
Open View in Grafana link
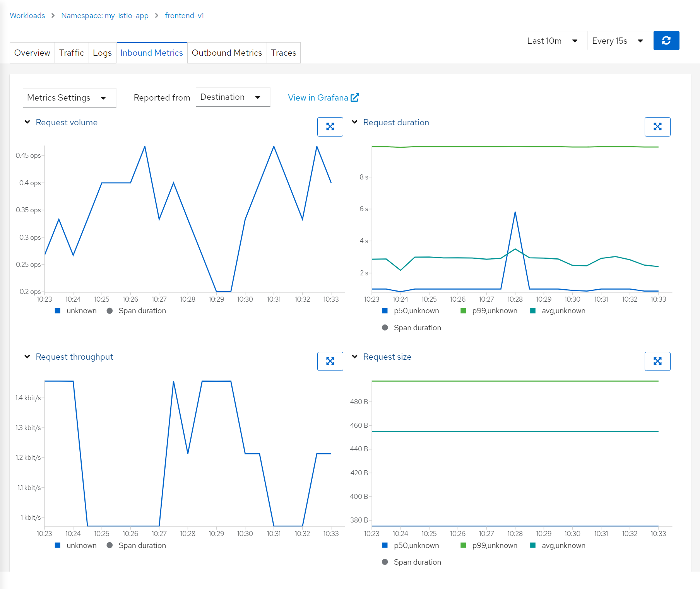tap(323, 97)
